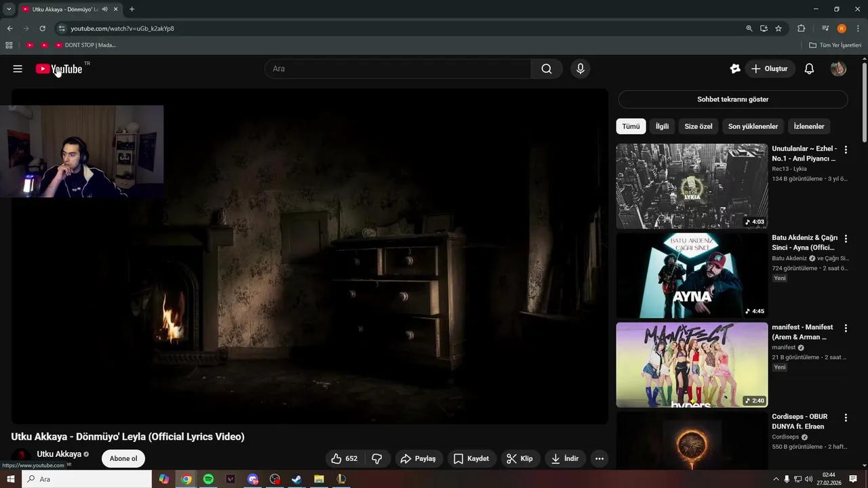Show hidden system tray icons chevron
The image size is (868, 488).
point(776,479)
